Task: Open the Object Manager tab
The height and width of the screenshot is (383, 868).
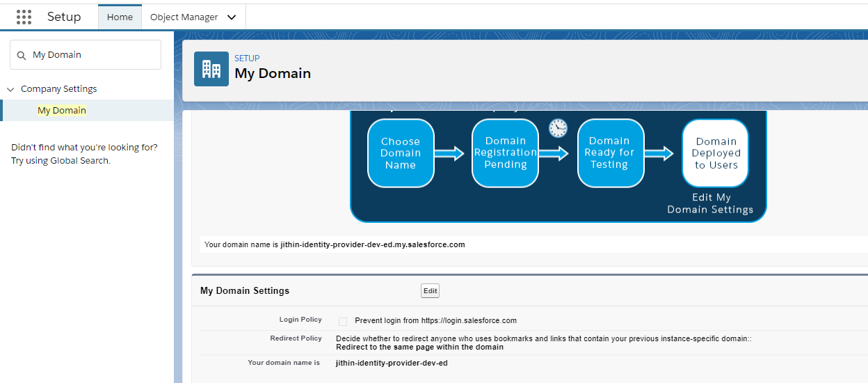Action: [x=184, y=17]
